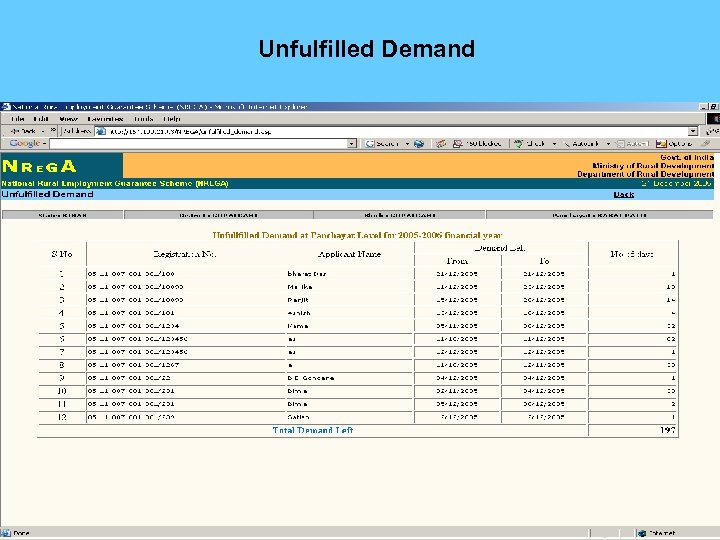Click the 'Unfulfilled Demand' page heading
The image size is (720, 540).
(47, 194)
